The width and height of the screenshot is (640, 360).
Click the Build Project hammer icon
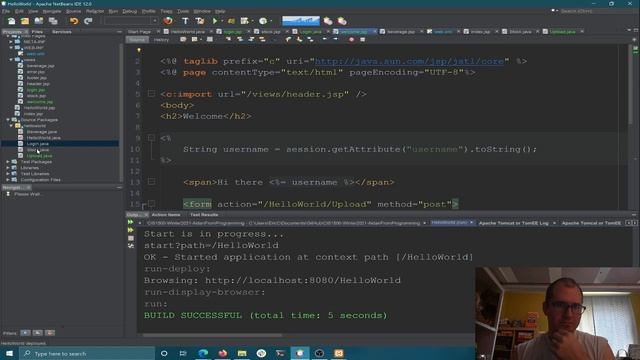click(185, 21)
